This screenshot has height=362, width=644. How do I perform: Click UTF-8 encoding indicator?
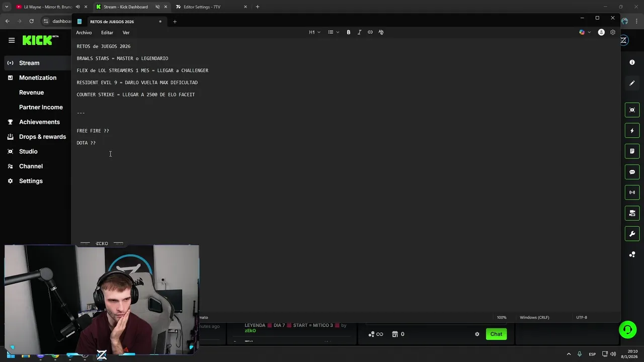tap(582, 318)
